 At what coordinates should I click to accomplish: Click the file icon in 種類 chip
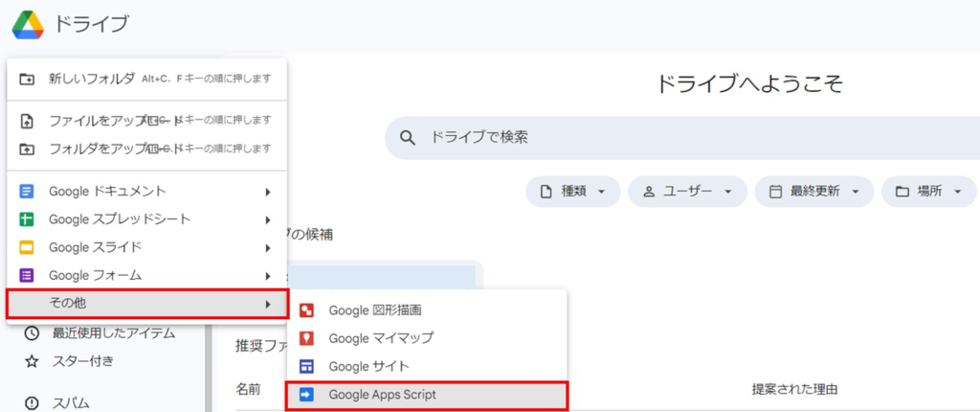coord(546,192)
